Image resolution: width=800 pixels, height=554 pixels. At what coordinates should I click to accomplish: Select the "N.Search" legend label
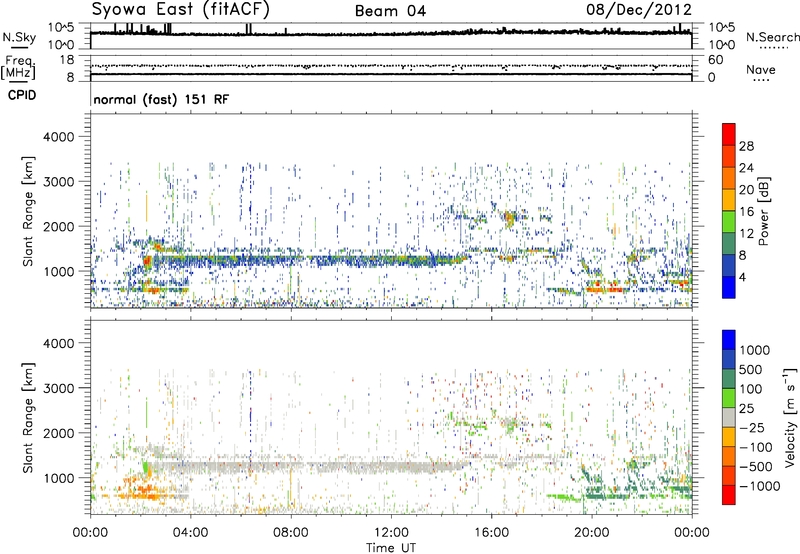click(772, 37)
